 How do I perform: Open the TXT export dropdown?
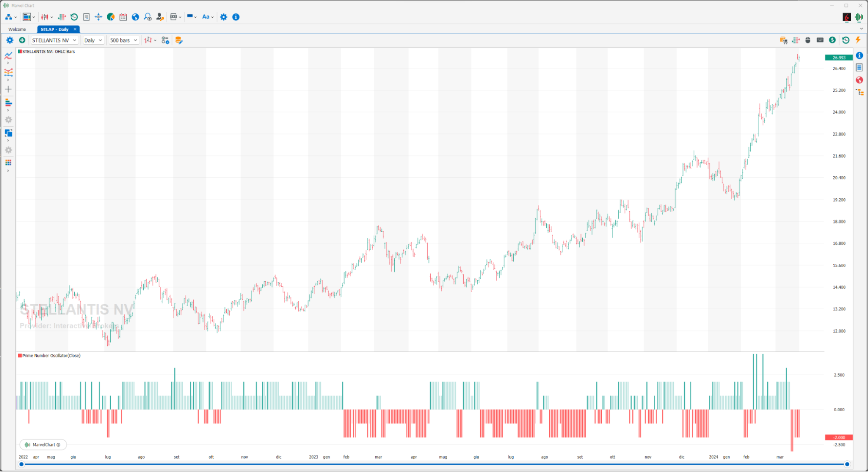coord(175,17)
